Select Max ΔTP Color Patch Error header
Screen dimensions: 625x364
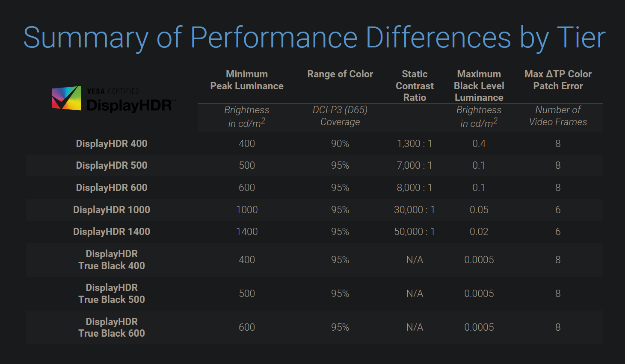tap(558, 80)
